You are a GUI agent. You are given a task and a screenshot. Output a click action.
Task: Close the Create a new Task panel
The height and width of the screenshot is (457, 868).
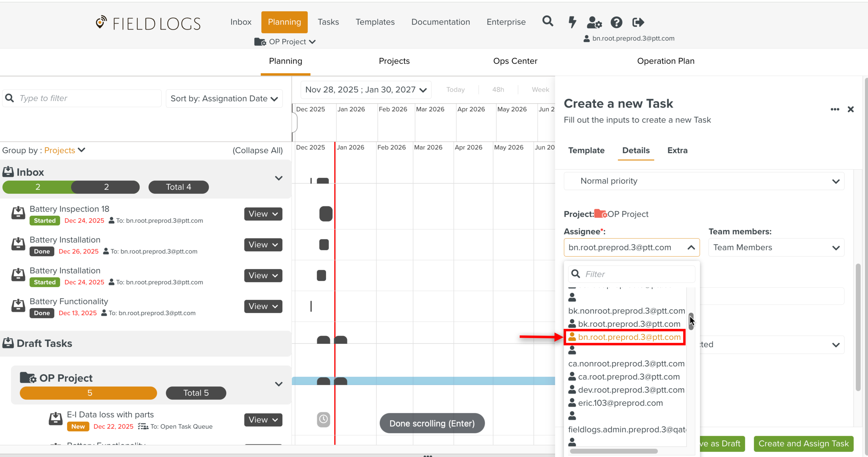(x=851, y=109)
